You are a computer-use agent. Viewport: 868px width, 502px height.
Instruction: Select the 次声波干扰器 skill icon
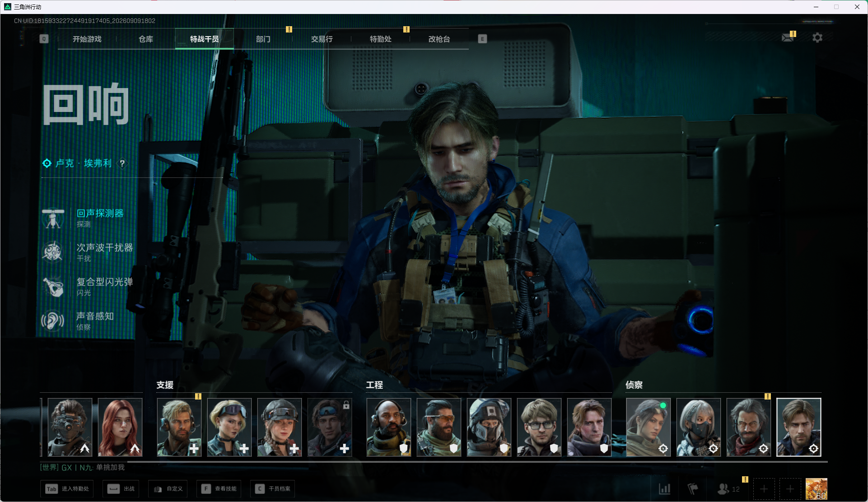(x=53, y=252)
